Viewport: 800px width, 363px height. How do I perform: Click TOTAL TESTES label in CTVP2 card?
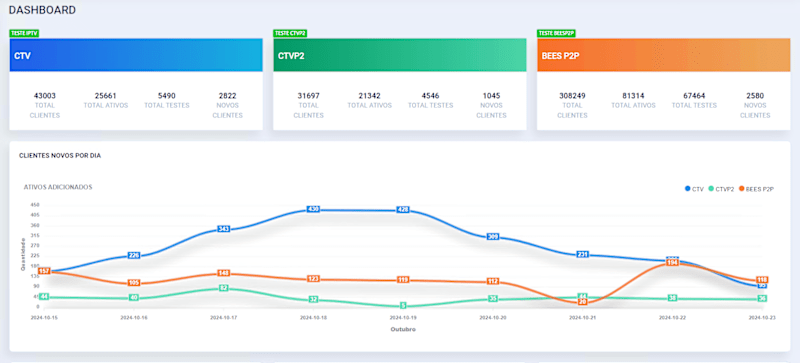(x=431, y=105)
